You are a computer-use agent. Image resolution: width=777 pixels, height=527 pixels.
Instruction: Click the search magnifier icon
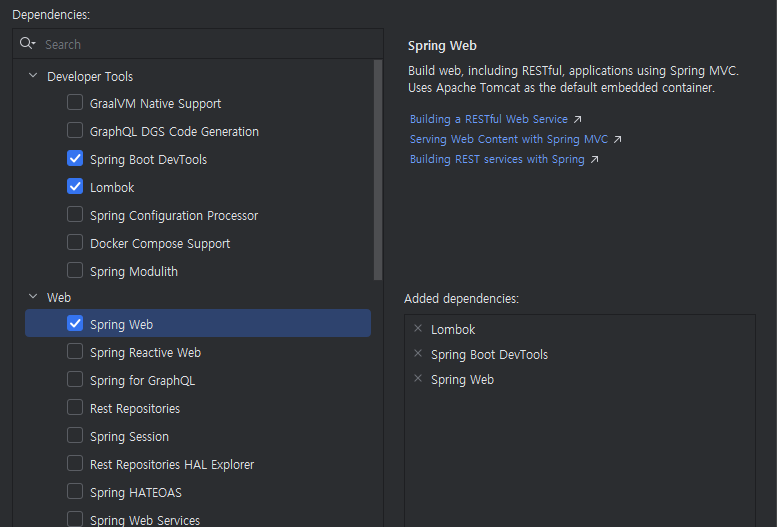coord(27,44)
